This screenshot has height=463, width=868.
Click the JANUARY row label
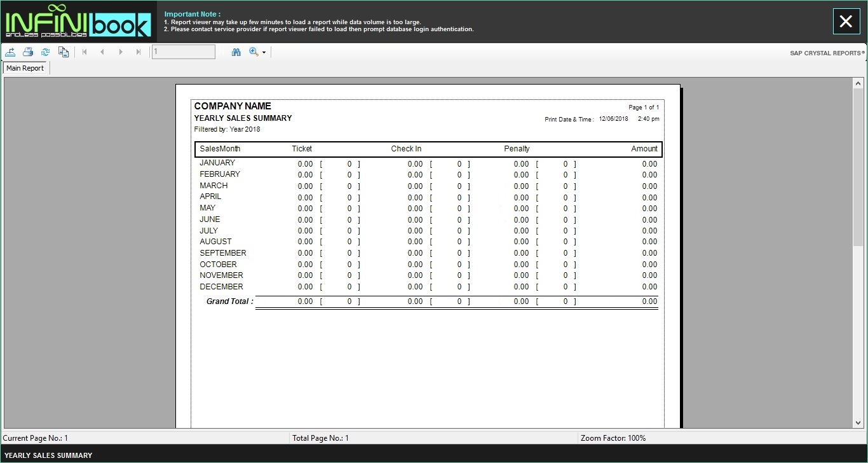(x=217, y=163)
